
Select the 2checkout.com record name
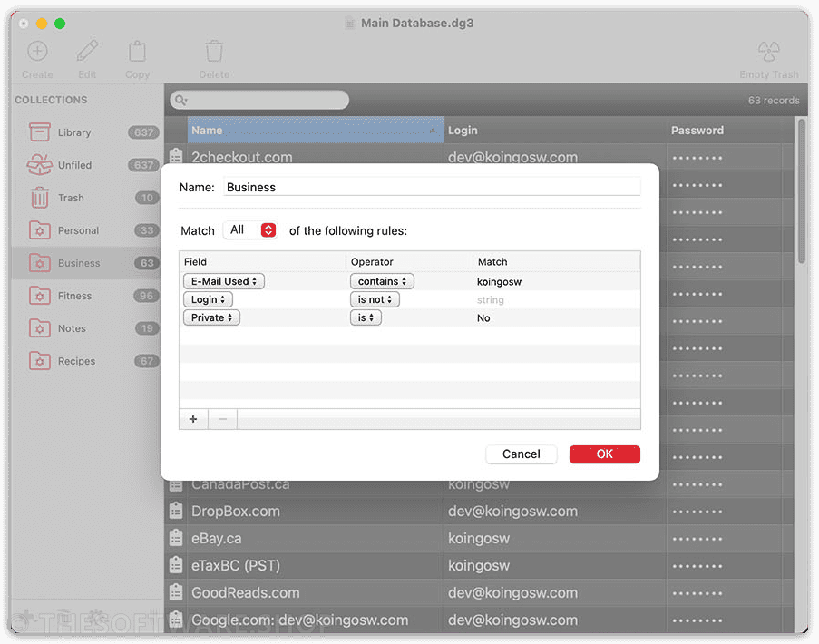point(242,157)
